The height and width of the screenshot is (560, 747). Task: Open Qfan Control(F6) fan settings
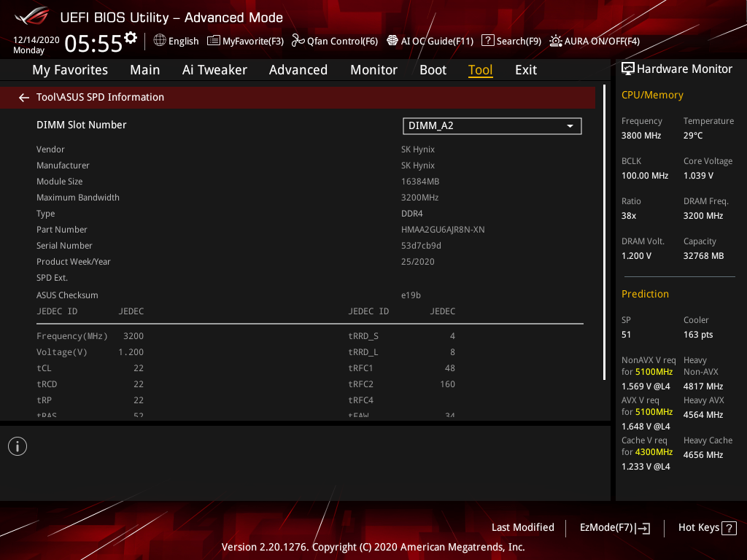point(335,41)
